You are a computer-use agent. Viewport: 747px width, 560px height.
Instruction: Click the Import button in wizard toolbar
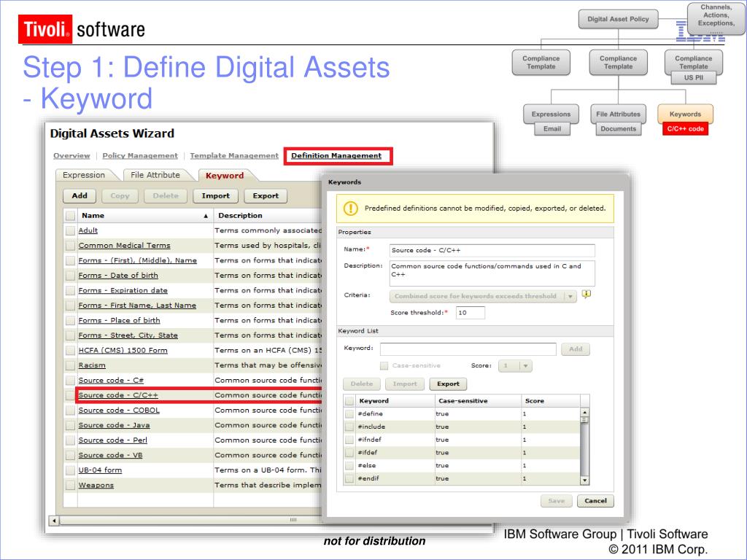pyautogui.click(x=215, y=195)
